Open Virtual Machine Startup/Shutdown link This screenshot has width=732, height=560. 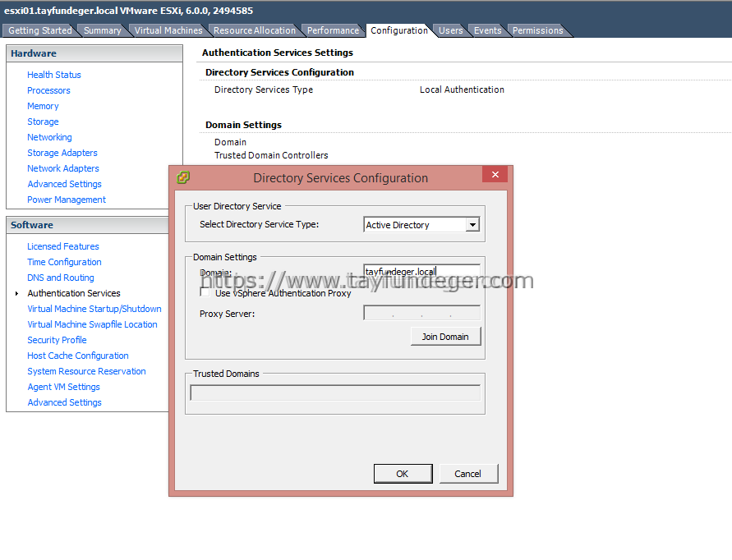94,309
